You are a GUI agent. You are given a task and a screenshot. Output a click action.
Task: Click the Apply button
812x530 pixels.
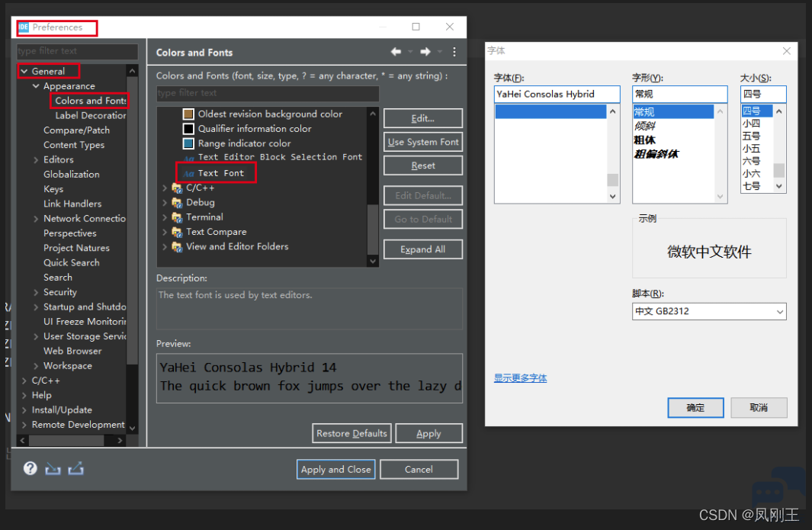pyautogui.click(x=428, y=433)
